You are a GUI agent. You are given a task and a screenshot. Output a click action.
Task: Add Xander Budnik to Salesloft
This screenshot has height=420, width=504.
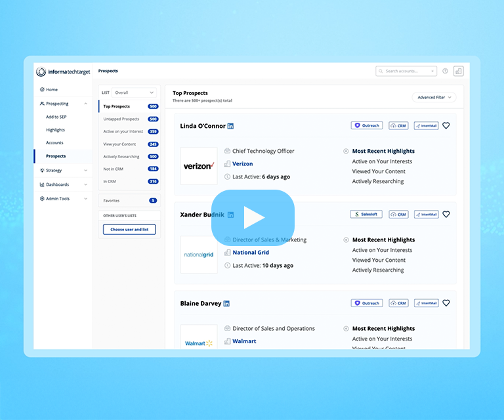(x=366, y=215)
